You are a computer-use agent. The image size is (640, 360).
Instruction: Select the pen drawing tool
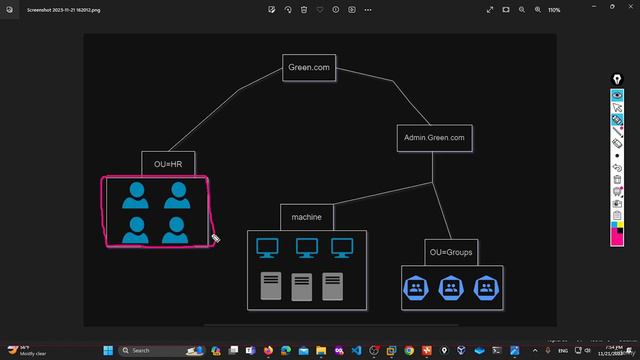click(x=617, y=131)
